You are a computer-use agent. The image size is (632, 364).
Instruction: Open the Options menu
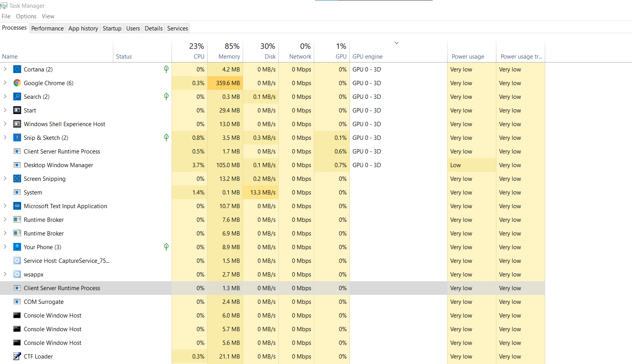point(26,16)
